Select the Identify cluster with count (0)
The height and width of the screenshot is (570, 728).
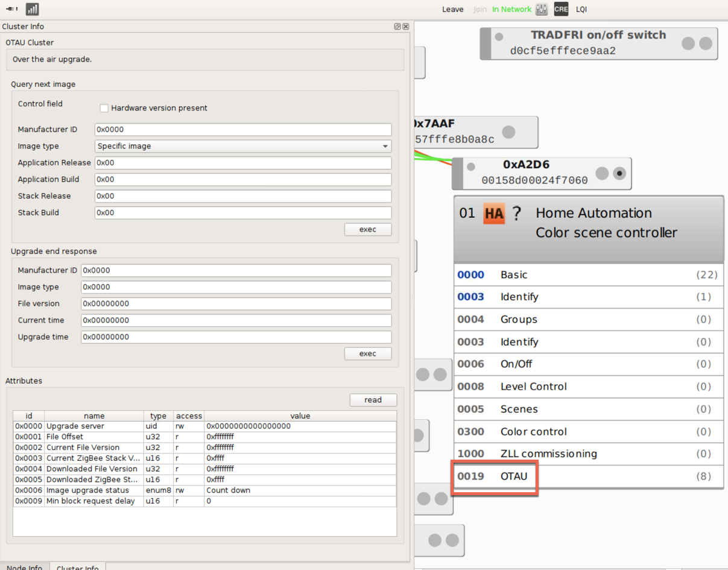pos(588,342)
